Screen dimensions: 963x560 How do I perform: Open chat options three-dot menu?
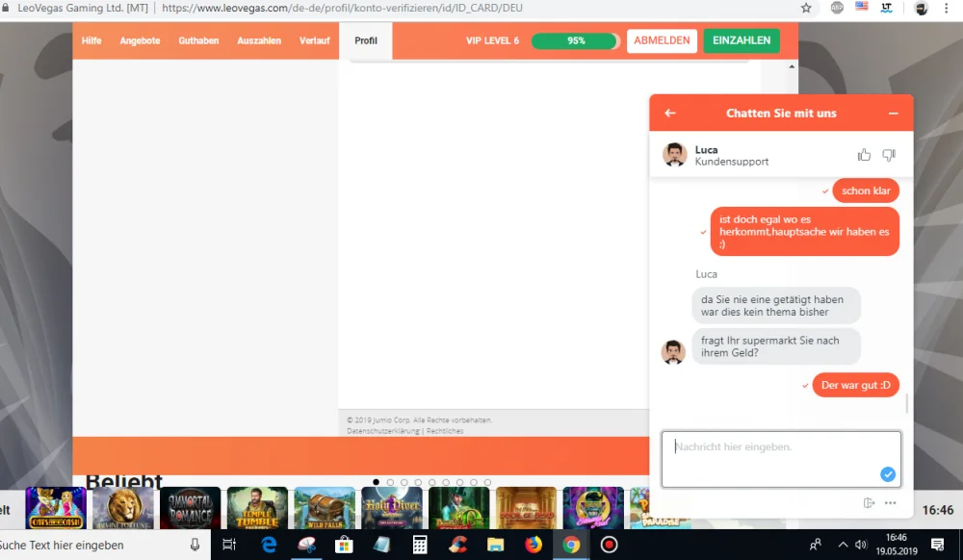tap(890, 503)
